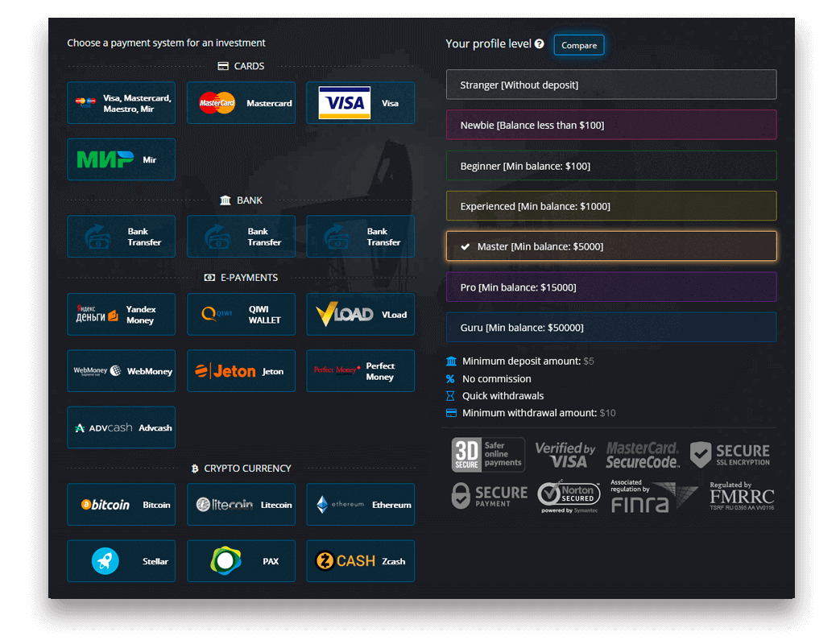Select Ethereum cryptocurrency payment
Image resolution: width=840 pixels, height=640 pixels.
[x=361, y=505]
